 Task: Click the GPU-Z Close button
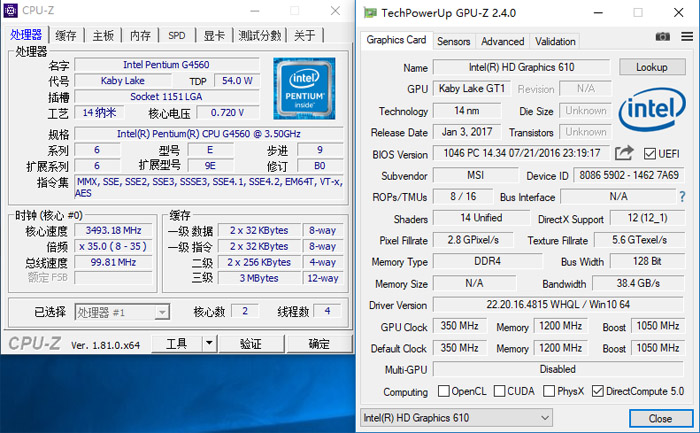point(660,418)
